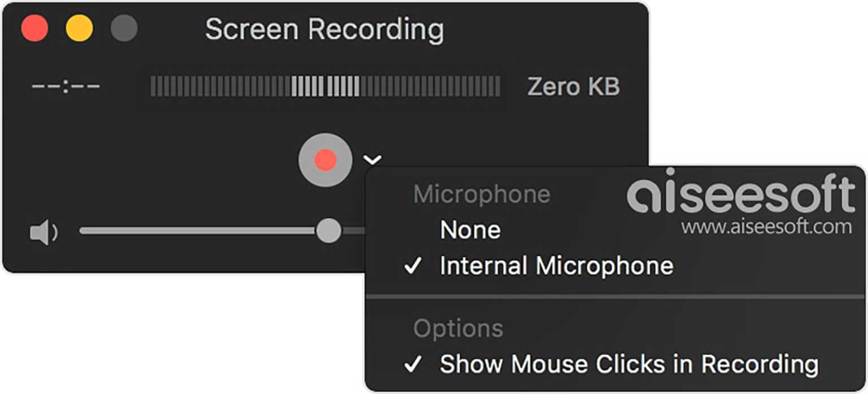
Task: Click the Zero KB file size indicator
Action: [573, 86]
